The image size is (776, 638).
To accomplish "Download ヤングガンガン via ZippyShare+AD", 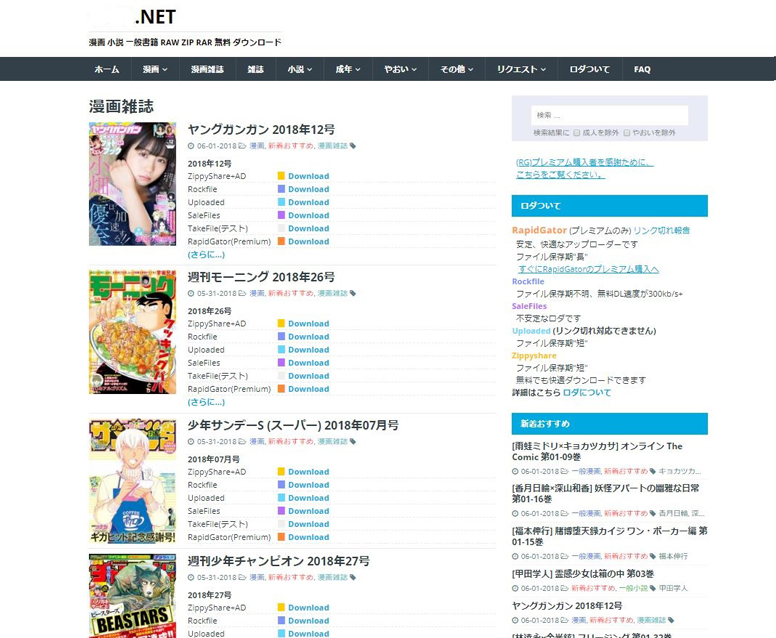I will click(x=308, y=176).
